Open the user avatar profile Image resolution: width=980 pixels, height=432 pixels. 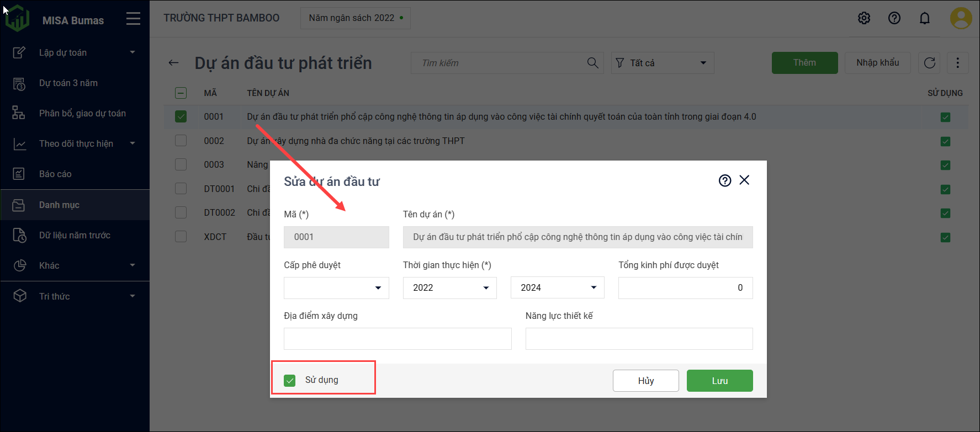point(961,18)
